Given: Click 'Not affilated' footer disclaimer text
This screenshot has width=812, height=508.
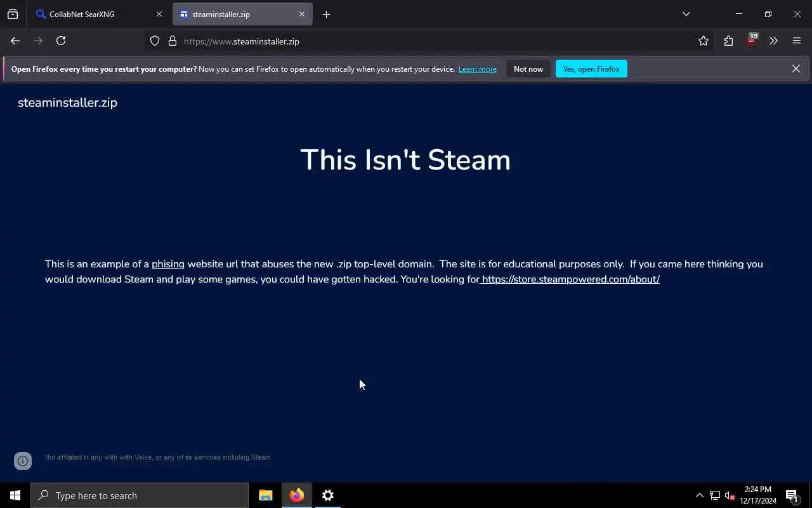Looking at the screenshot, I should click(x=157, y=457).
